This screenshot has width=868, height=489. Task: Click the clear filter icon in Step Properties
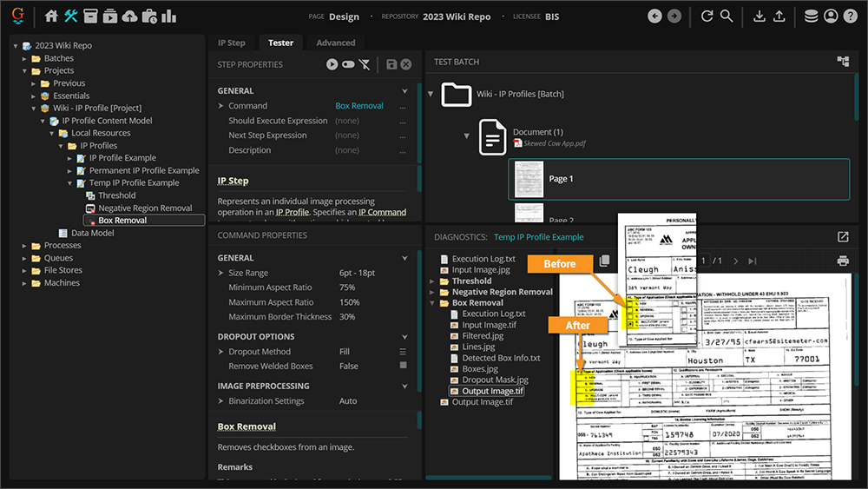tap(365, 64)
